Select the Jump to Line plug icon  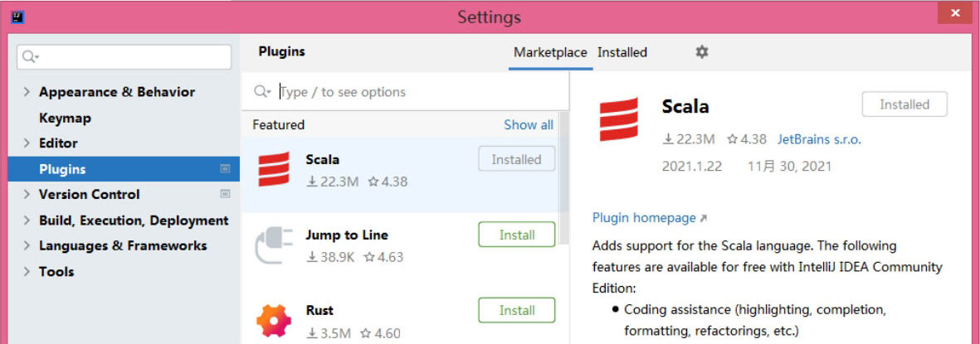(x=274, y=245)
